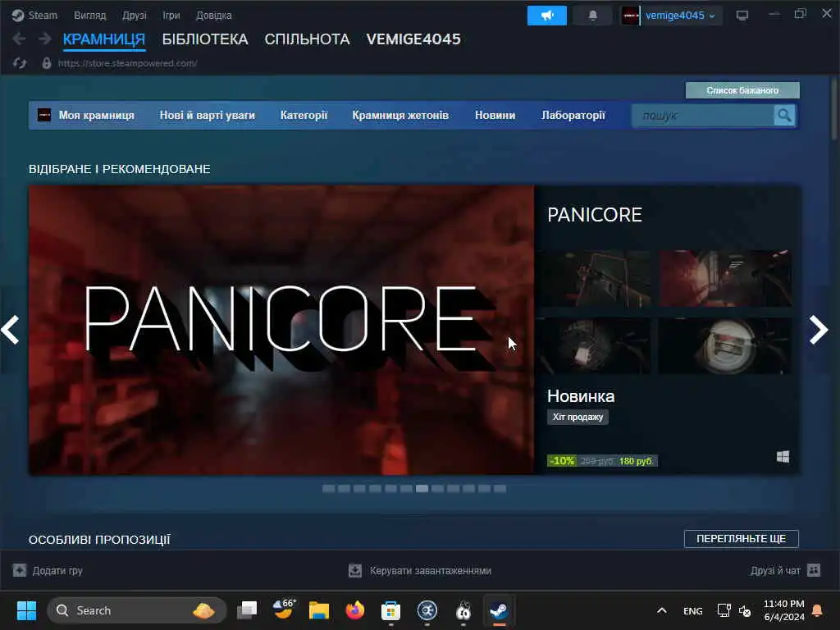This screenshot has height=630, width=840.
Task: Switch to Big Picture mode icon
Action: click(x=742, y=15)
